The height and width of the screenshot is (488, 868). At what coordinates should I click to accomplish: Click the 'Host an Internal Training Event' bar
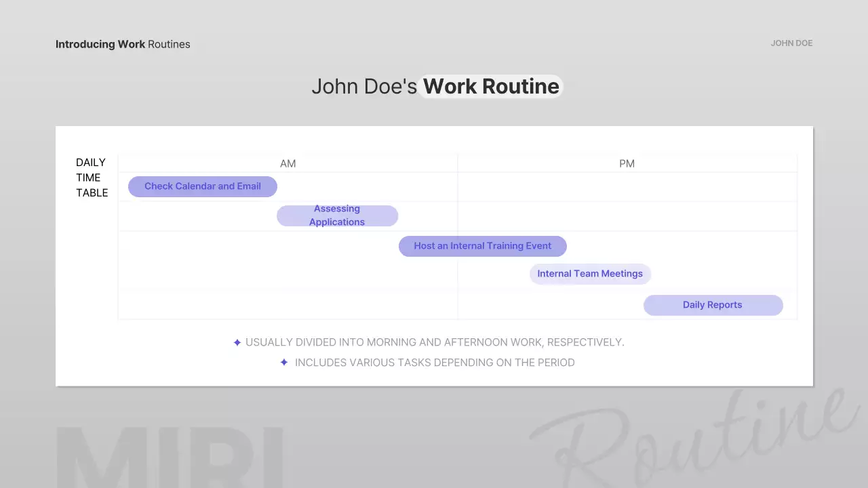tap(482, 246)
